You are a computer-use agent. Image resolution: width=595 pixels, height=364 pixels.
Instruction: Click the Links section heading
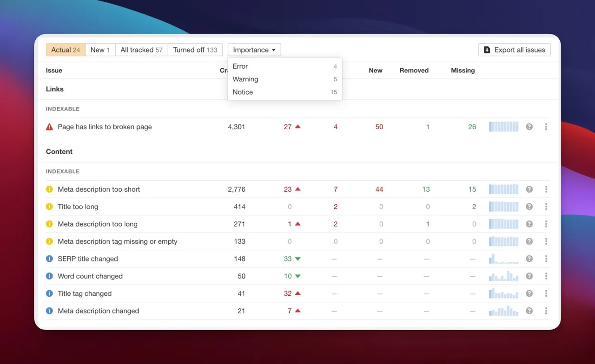tap(55, 89)
